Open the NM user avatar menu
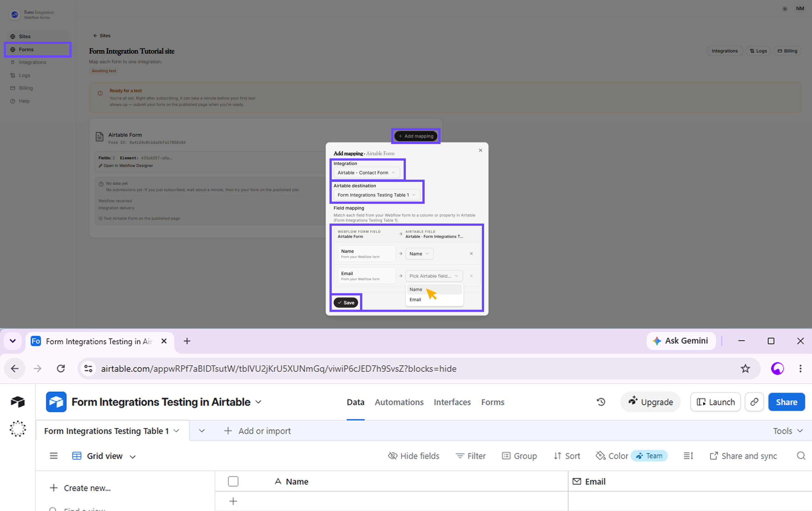 (x=800, y=9)
